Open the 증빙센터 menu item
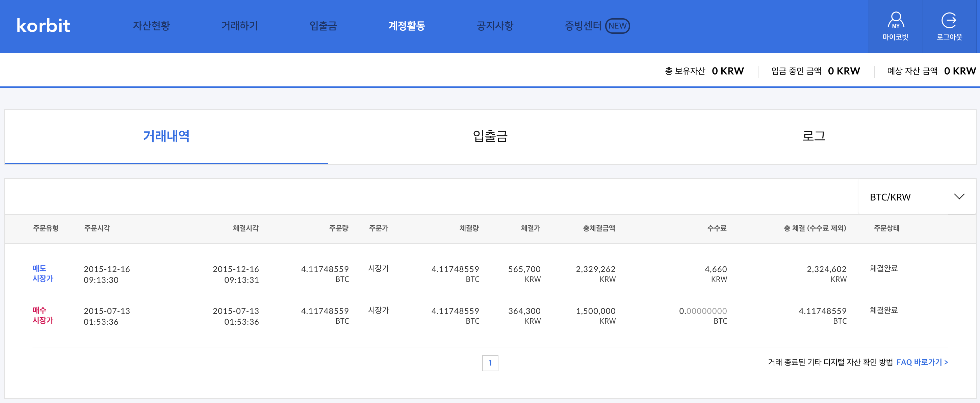The height and width of the screenshot is (403, 980). tap(583, 26)
